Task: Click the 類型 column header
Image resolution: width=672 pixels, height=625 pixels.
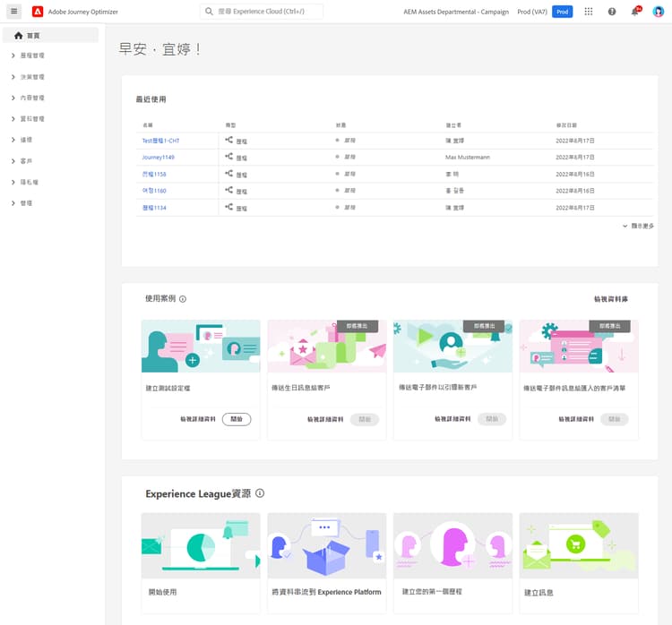Action: 230,125
